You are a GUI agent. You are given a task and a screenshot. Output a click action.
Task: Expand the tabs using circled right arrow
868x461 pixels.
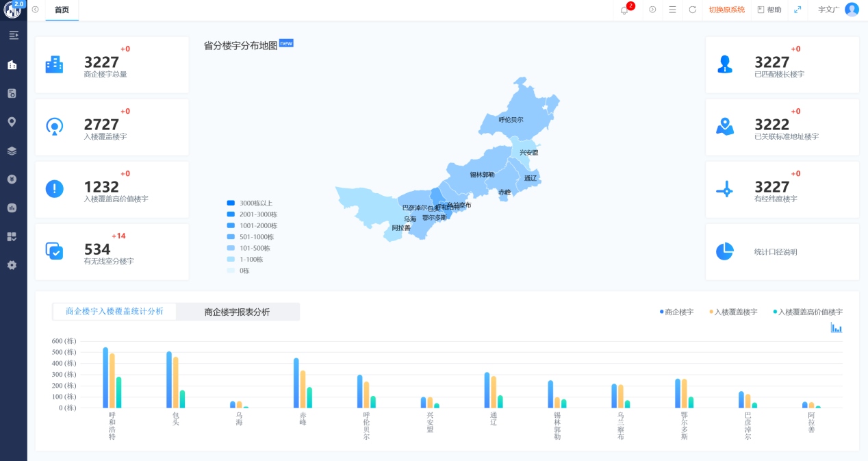click(652, 10)
